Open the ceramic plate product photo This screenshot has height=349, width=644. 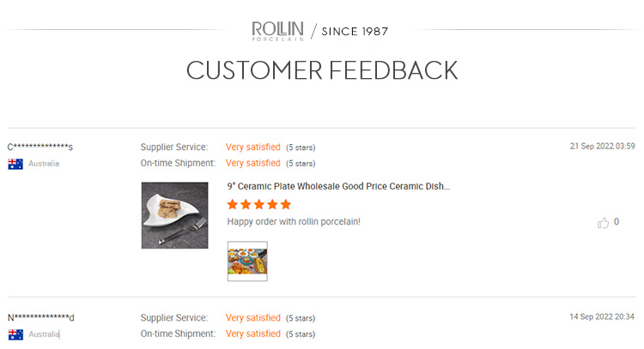coord(174,215)
